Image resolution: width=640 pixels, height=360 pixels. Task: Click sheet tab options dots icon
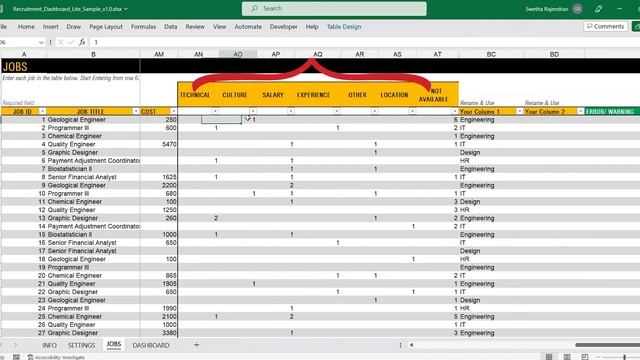point(400,345)
